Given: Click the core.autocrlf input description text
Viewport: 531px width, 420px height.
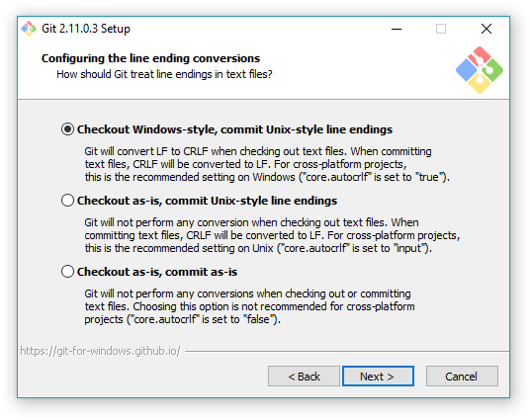Looking at the screenshot, I should click(x=272, y=235).
